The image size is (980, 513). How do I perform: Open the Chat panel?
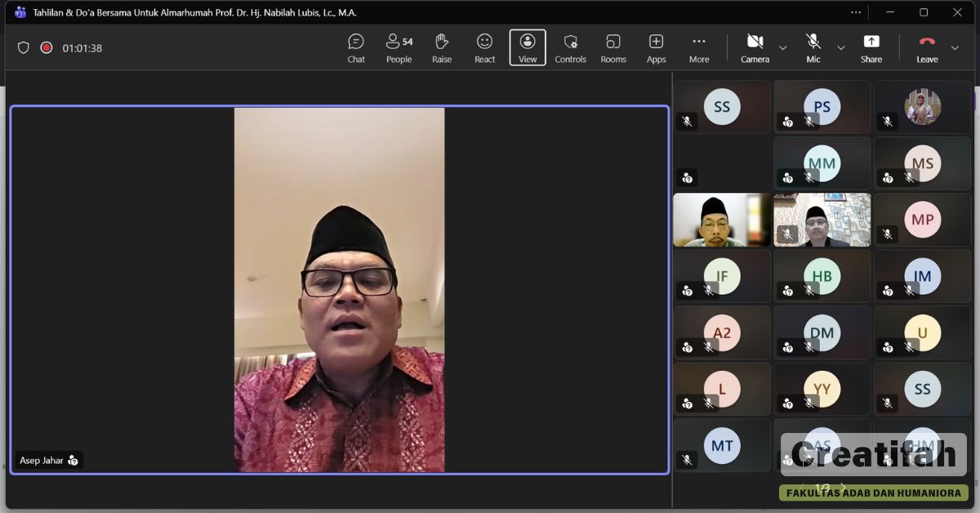pos(356,47)
